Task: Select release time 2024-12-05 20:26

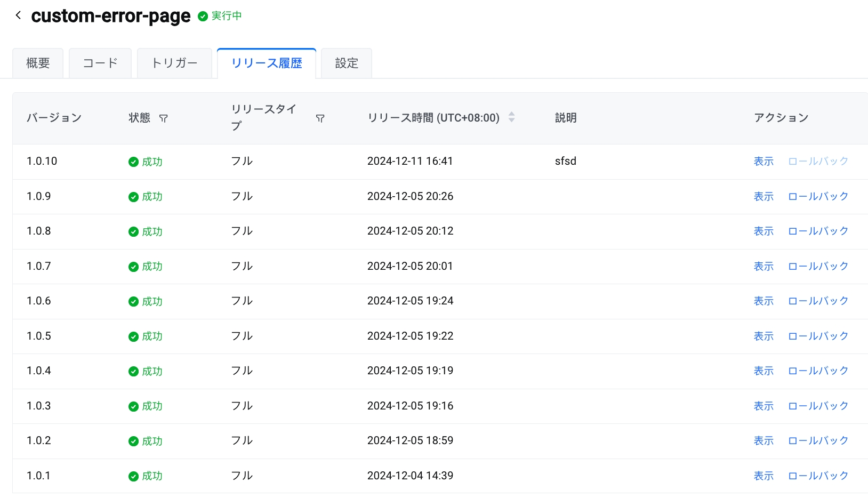Action: [411, 196]
